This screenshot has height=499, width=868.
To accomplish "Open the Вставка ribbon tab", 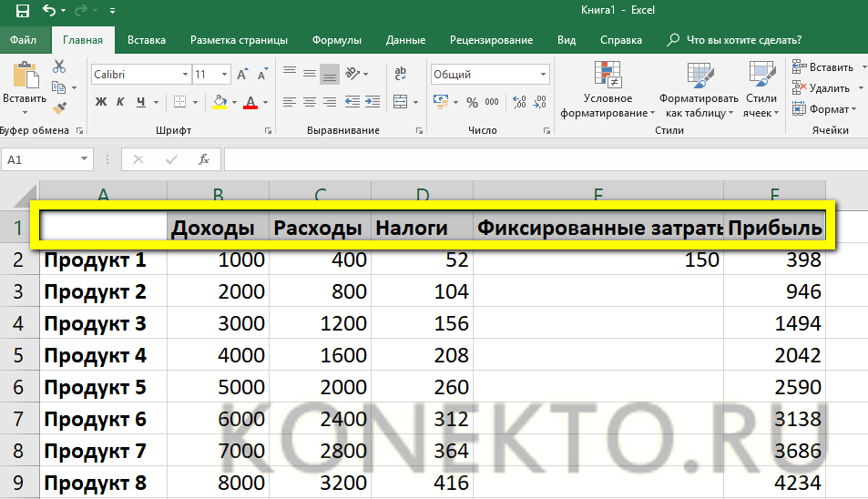I will pyautogui.click(x=147, y=40).
